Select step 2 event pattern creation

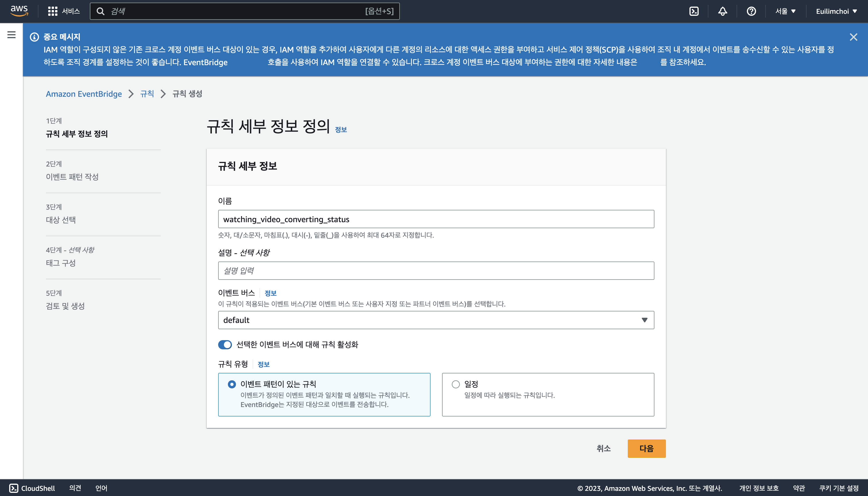pyautogui.click(x=72, y=177)
